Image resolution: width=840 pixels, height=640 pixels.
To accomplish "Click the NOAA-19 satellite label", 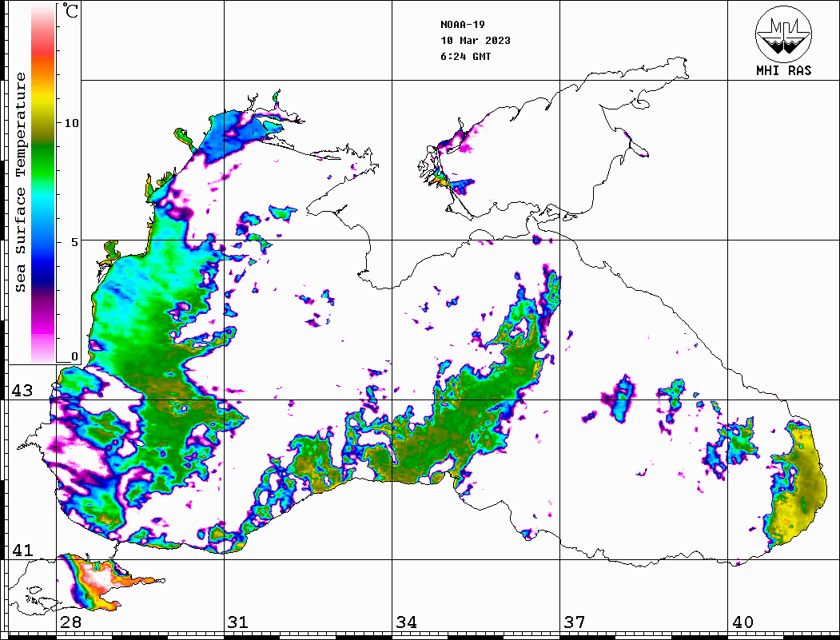I will [x=463, y=25].
